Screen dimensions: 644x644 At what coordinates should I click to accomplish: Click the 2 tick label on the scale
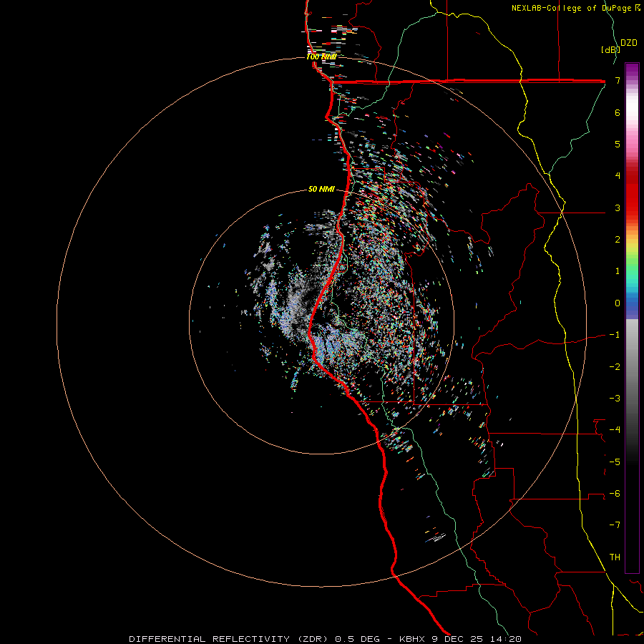point(618,239)
